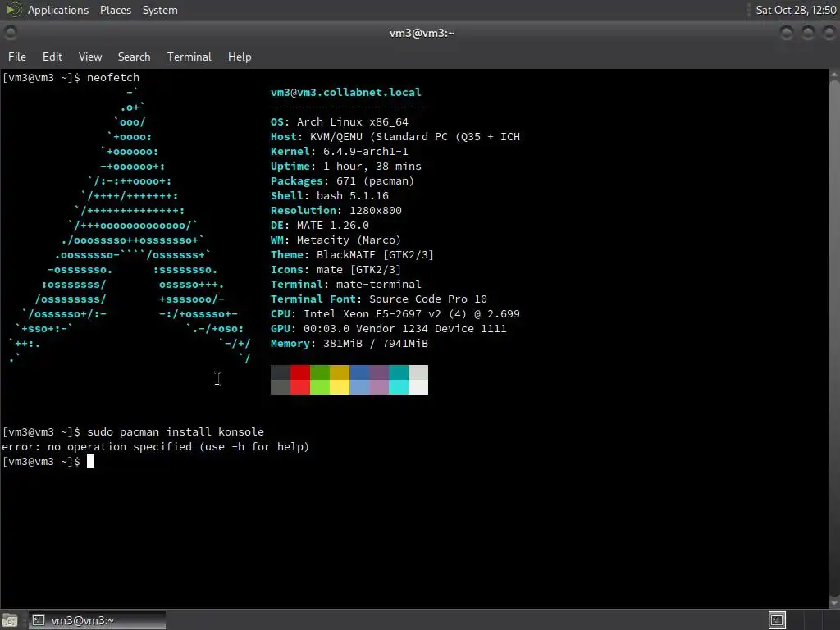Click the neofetch header vm3@vm3.collabnet.local
The height and width of the screenshot is (630, 840).
[345, 92]
